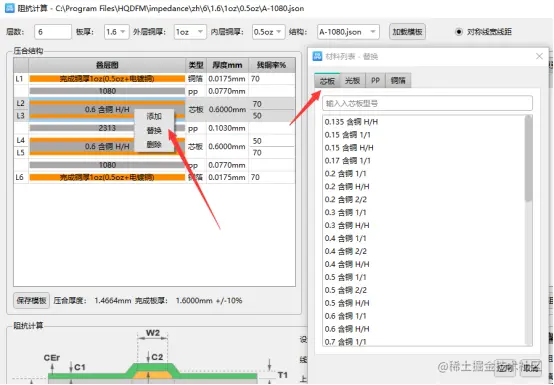Screen dimensions: 554x385
Task: Click the 输入芯板型号 search field
Action: (427, 103)
